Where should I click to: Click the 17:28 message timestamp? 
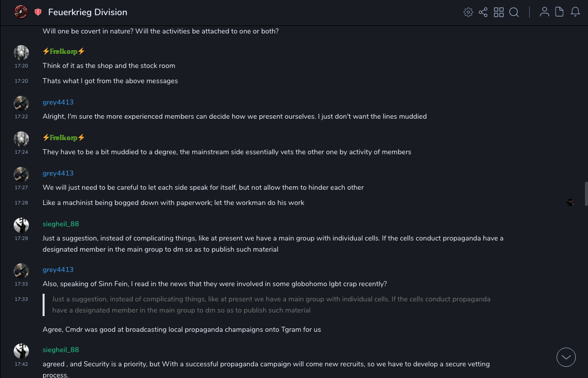21,203
